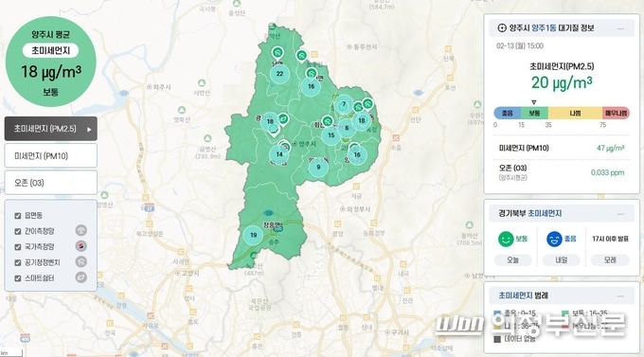This screenshot has height=357, width=644.
Task: Switch to the 미세먼지 (PM10) tab
Action: coord(51,155)
